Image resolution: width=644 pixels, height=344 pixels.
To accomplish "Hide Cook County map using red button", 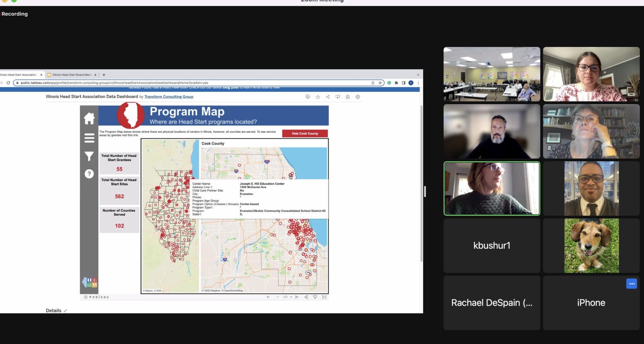I will (x=305, y=133).
